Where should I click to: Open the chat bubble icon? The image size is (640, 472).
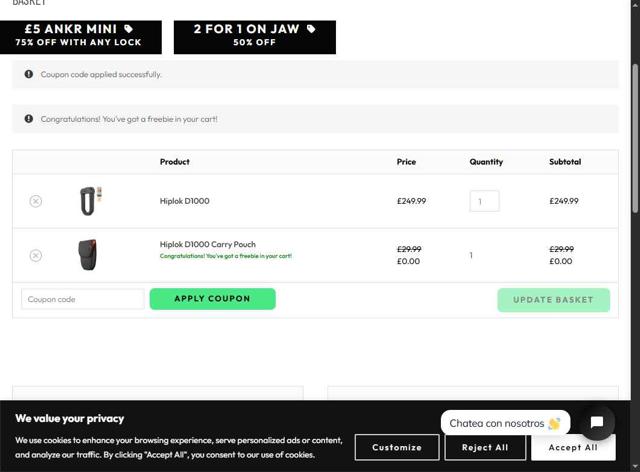coord(597,422)
